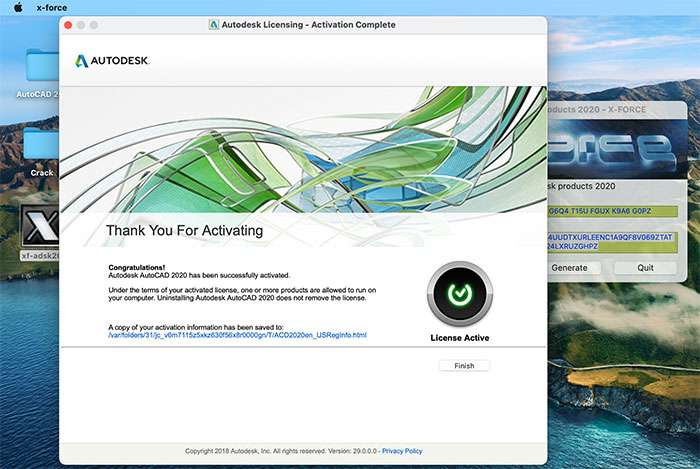Select the xf-adsk X-Force app icon on desktop
The height and width of the screenshot is (469, 700).
(40, 227)
